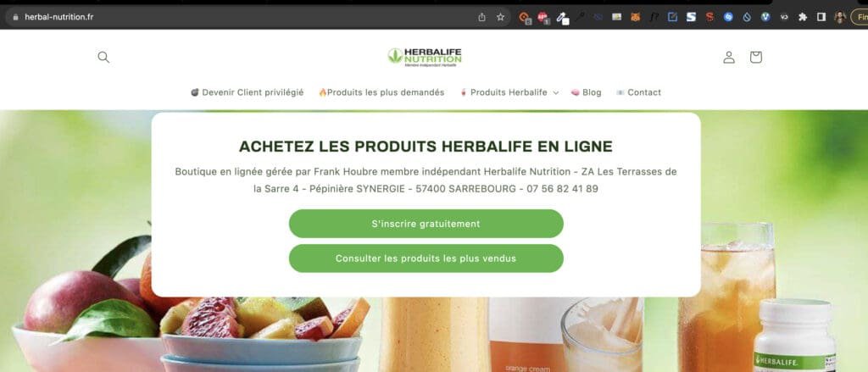Screen dimensions: 868x372
Task: Open the account login person icon
Action: [x=729, y=57]
